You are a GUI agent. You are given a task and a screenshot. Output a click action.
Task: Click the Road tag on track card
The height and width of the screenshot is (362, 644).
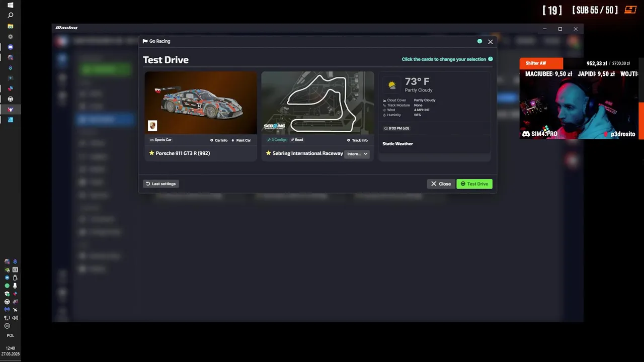[297, 140]
